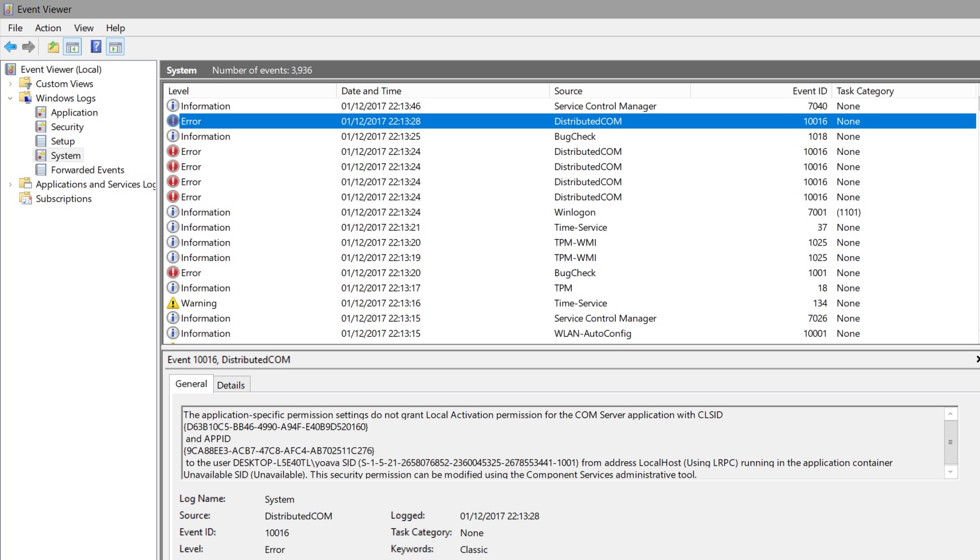This screenshot has height=560, width=980.
Task: Open the Help menu
Action: [115, 28]
